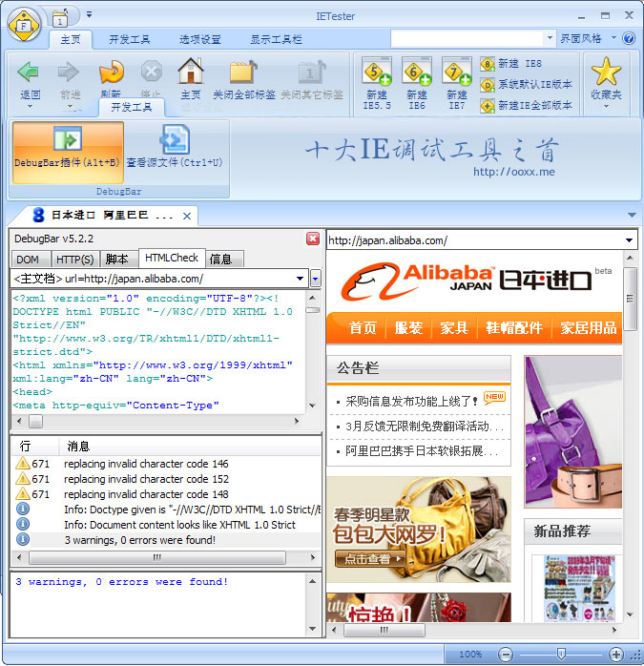Switch to the 开发工具 ribbon tab
The image size is (644, 666).
pyautogui.click(x=129, y=39)
